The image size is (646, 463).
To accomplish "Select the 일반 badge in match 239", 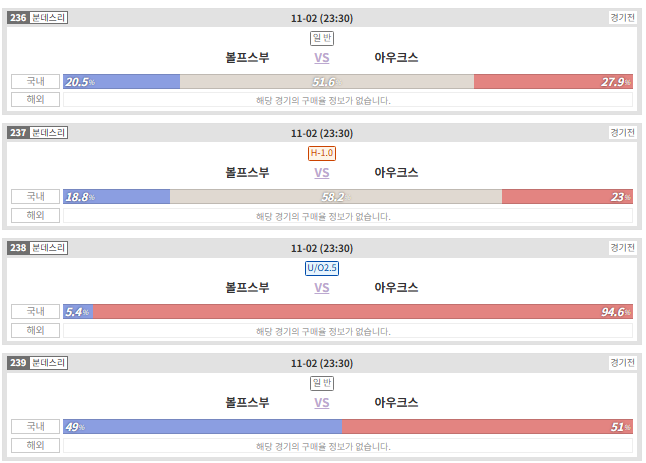I will (322, 383).
